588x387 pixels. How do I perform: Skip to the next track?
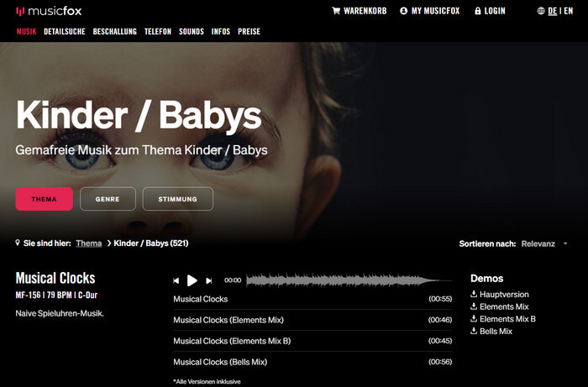click(x=209, y=280)
